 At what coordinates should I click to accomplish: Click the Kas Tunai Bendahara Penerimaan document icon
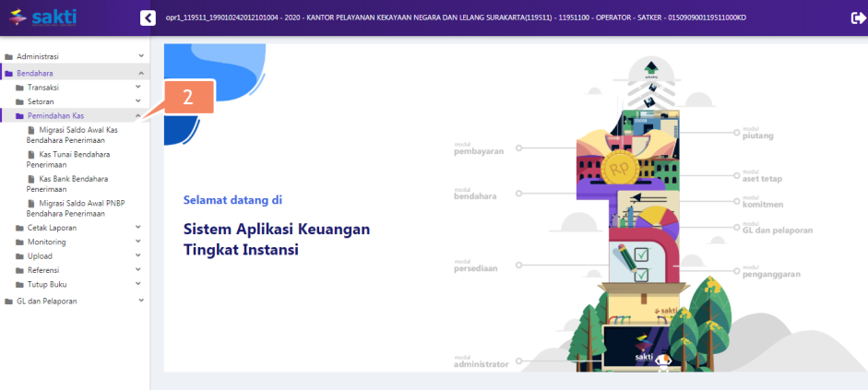[32, 155]
